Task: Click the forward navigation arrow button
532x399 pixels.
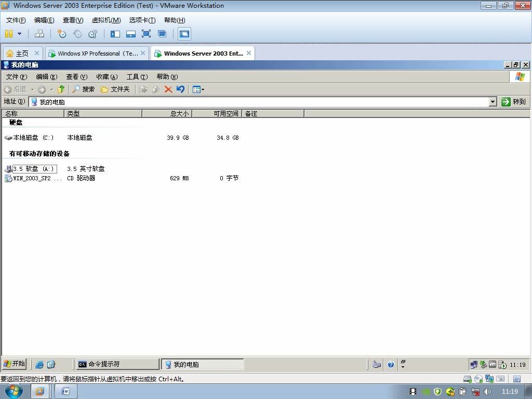Action: 42,89
